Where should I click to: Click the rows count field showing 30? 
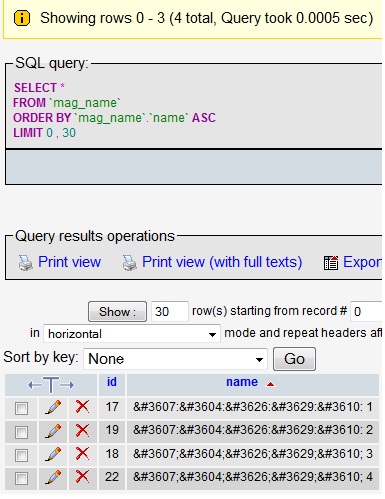coord(170,312)
